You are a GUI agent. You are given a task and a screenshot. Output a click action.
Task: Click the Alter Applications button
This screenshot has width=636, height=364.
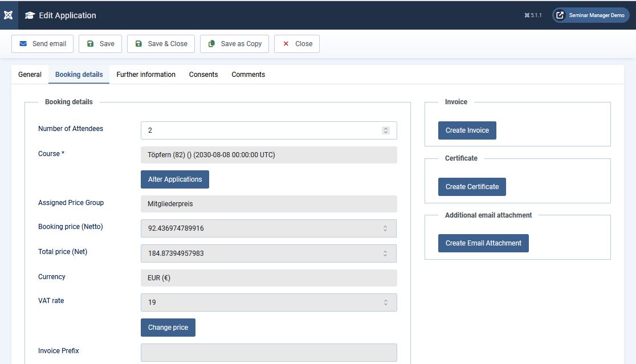tap(175, 179)
